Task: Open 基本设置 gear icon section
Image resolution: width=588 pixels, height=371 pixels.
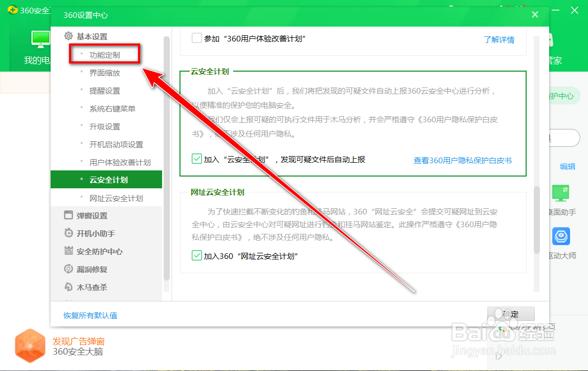Action: point(68,36)
